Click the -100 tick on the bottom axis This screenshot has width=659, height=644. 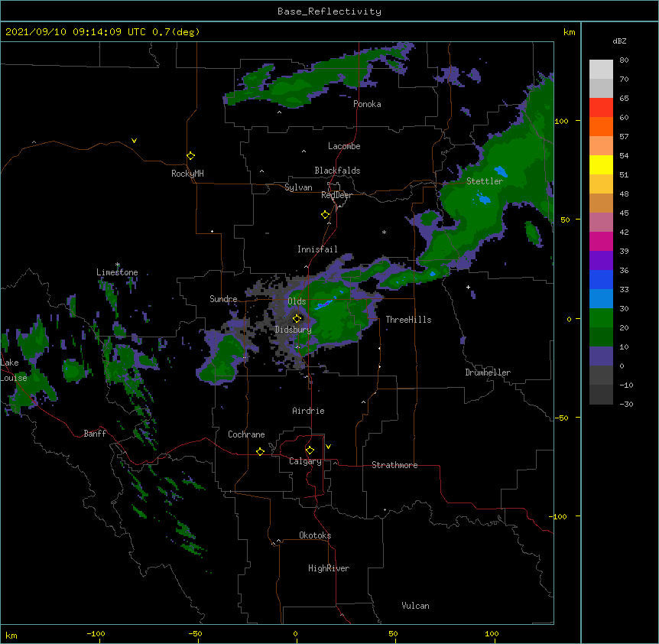pyautogui.click(x=96, y=633)
